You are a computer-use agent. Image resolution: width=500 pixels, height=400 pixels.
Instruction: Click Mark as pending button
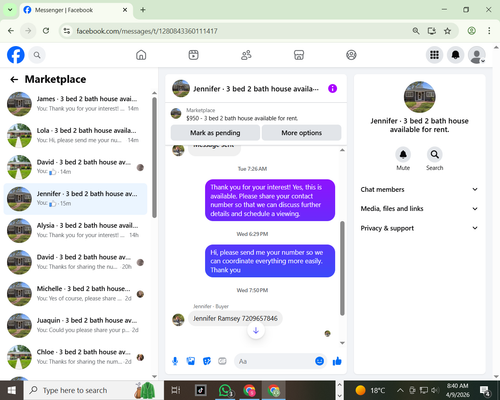[215, 133]
